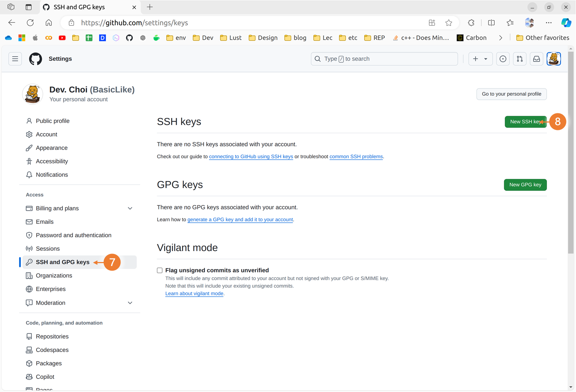Click the GitHub search field

[x=384, y=59]
